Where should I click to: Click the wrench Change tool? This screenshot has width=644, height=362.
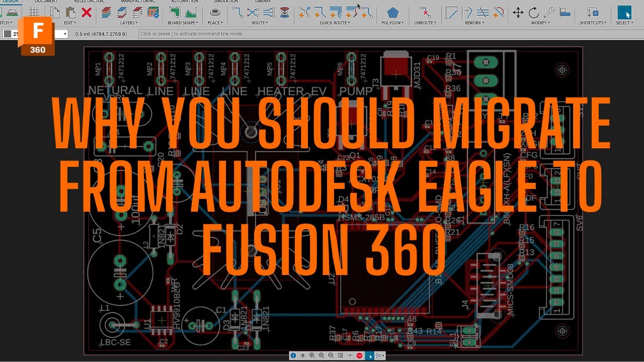(x=549, y=13)
